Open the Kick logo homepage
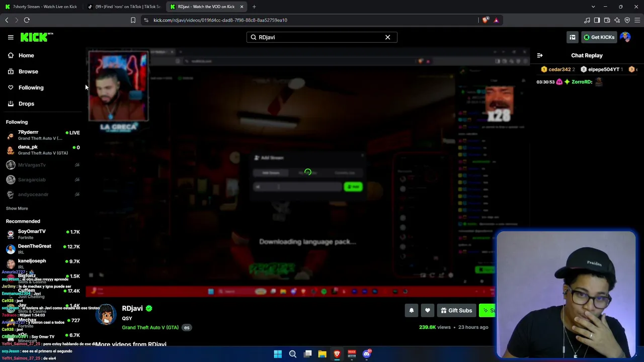 37,37
